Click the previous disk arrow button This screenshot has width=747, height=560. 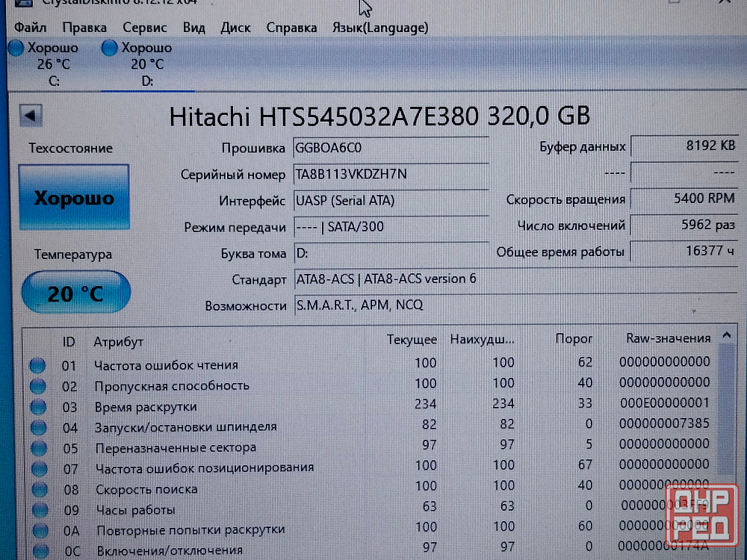pyautogui.click(x=32, y=116)
